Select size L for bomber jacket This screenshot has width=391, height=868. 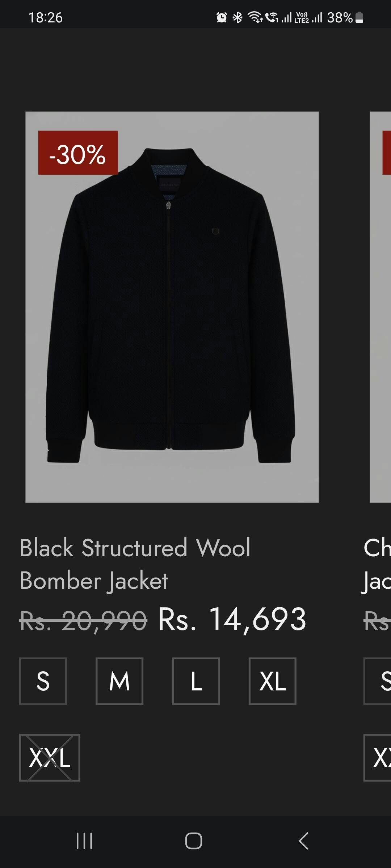pos(196,681)
